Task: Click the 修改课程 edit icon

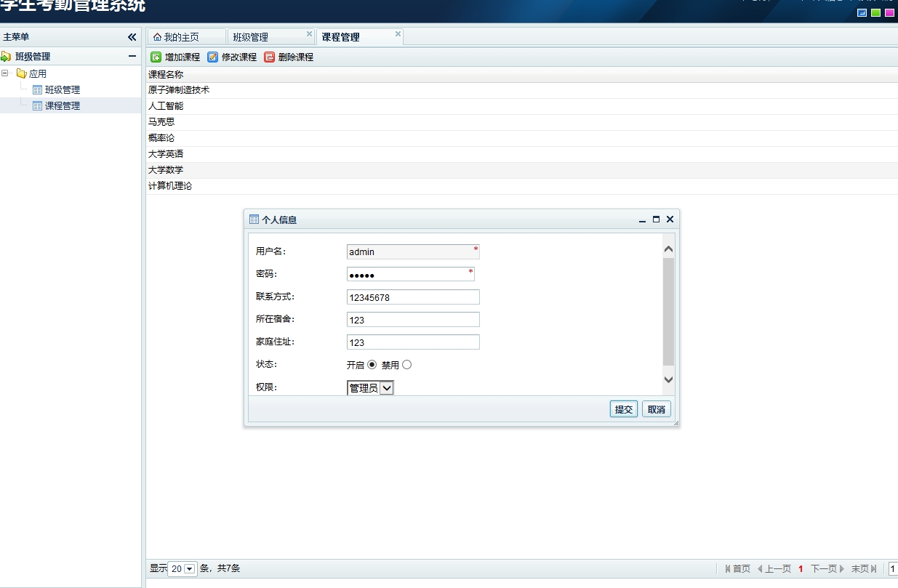Action: click(x=212, y=57)
